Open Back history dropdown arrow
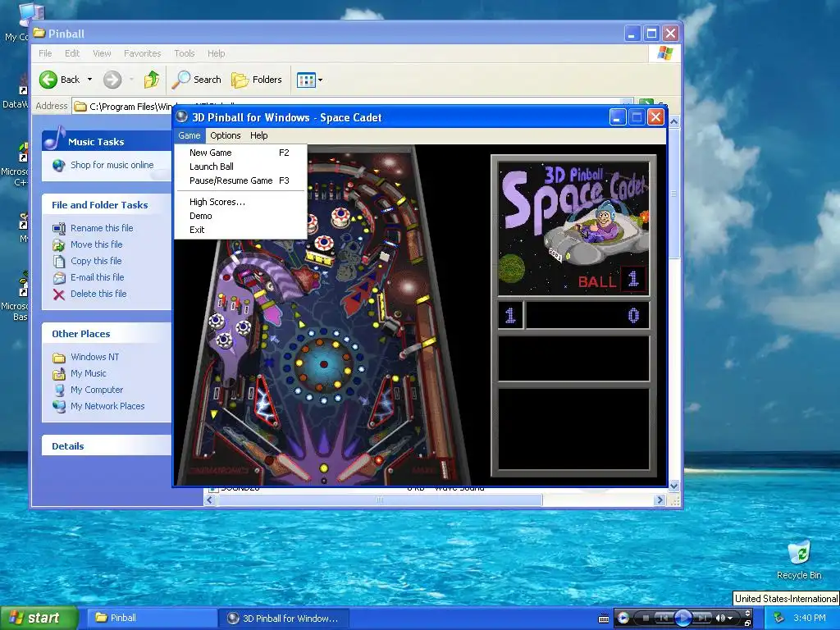Image resolution: width=840 pixels, height=630 pixels. point(90,80)
